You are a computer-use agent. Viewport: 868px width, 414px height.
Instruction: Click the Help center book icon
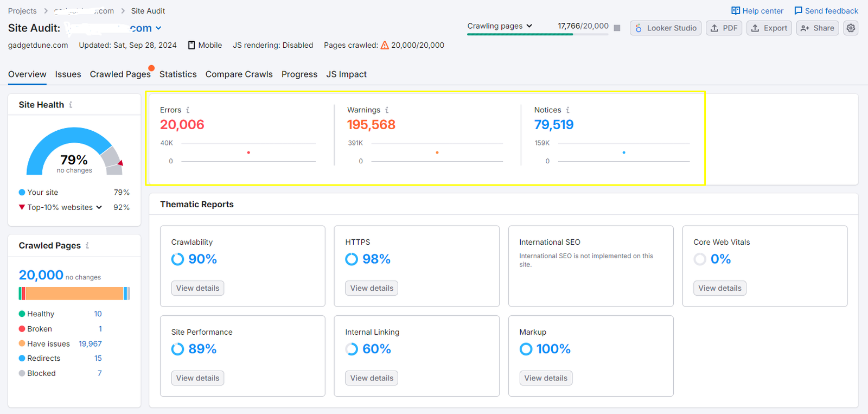[x=736, y=11]
